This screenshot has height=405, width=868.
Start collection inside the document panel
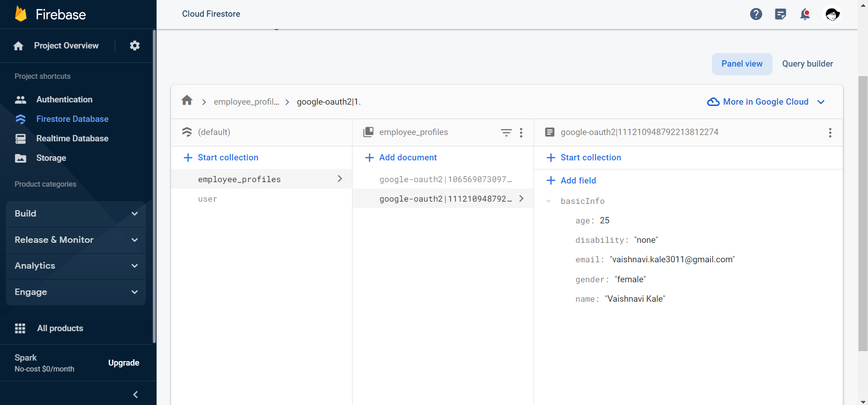click(x=584, y=158)
